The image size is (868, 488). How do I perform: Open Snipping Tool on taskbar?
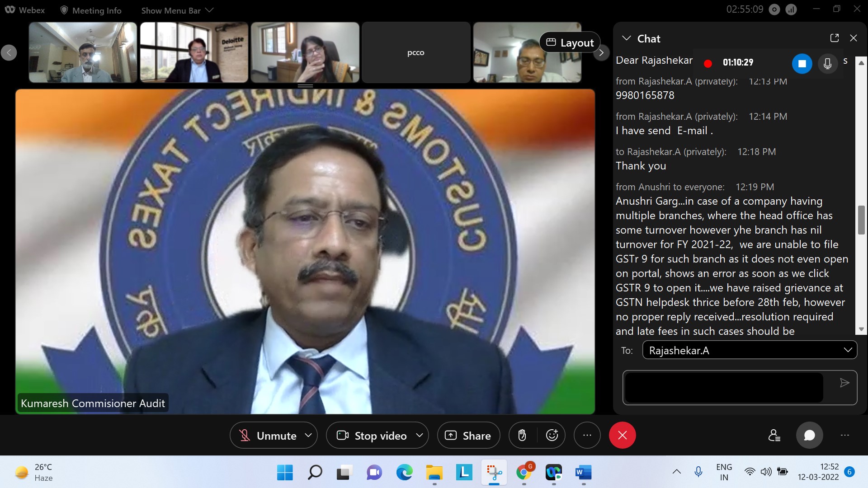pyautogui.click(x=494, y=473)
